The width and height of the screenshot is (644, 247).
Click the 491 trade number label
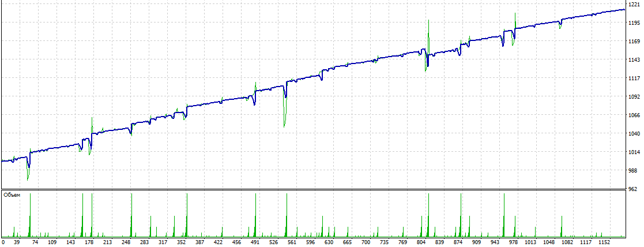point(255,242)
